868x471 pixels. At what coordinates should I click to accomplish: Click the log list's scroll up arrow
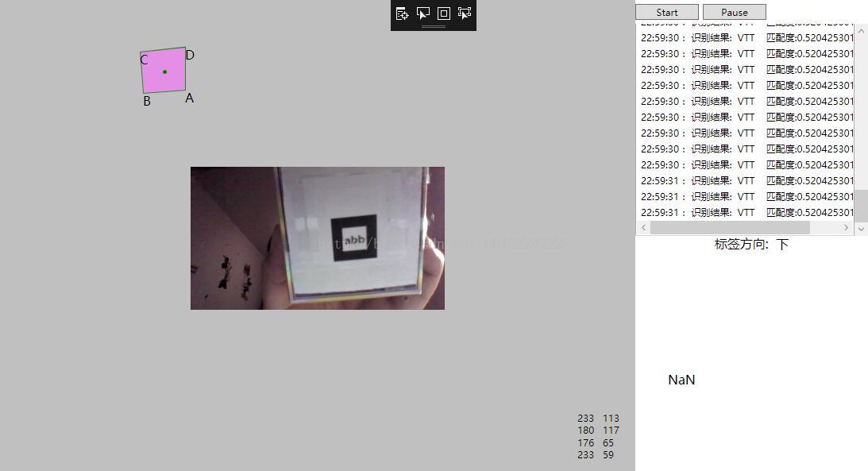click(x=862, y=32)
